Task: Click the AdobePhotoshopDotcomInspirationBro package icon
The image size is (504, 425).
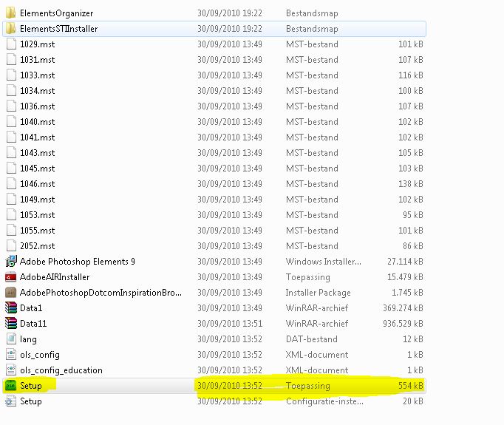Action: point(11,293)
